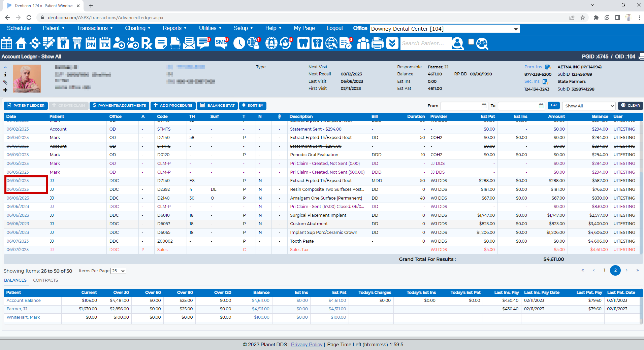
Task: Switch to the Contracts tab
Action: click(45, 280)
